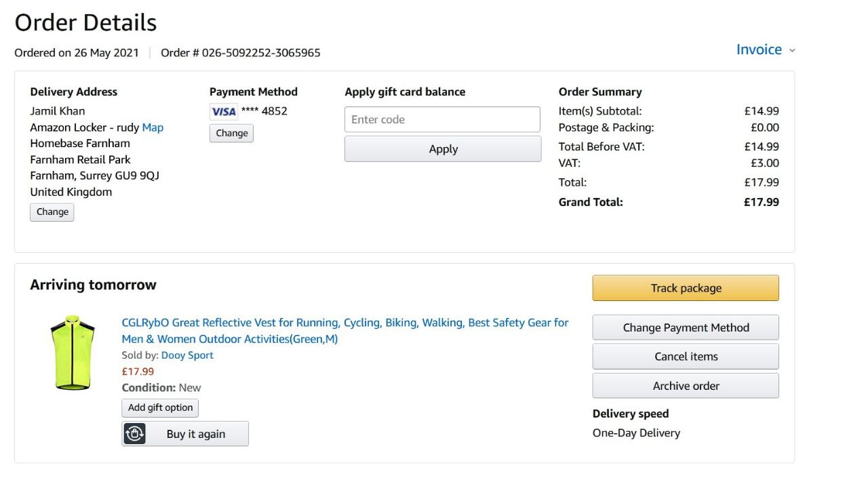The height and width of the screenshot is (482, 868).
Task: Click the Buy it again cart icon
Action: click(134, 434)
